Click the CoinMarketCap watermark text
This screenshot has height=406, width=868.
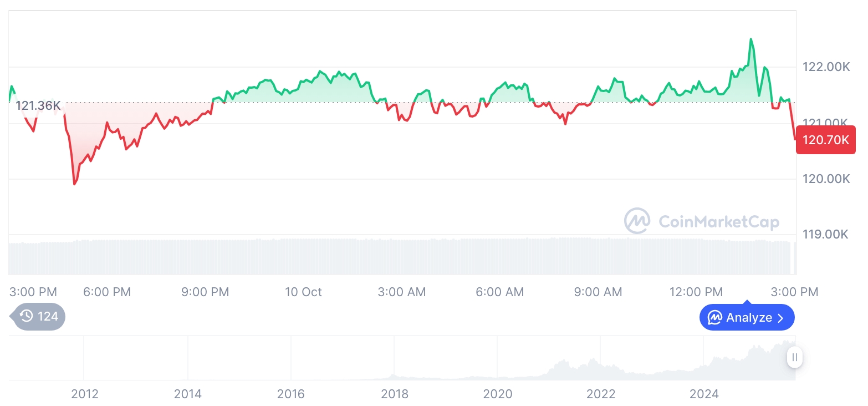click(718, 222)
